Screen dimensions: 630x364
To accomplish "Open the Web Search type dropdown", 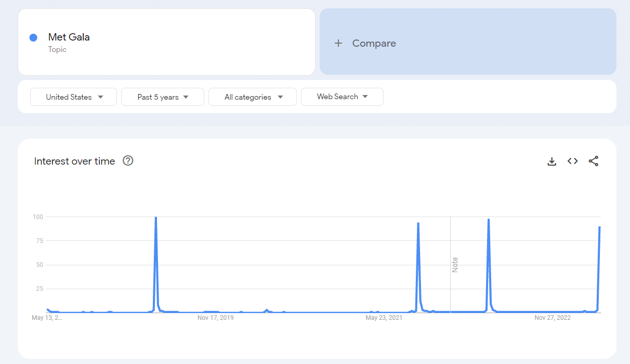I will point(342,97).
